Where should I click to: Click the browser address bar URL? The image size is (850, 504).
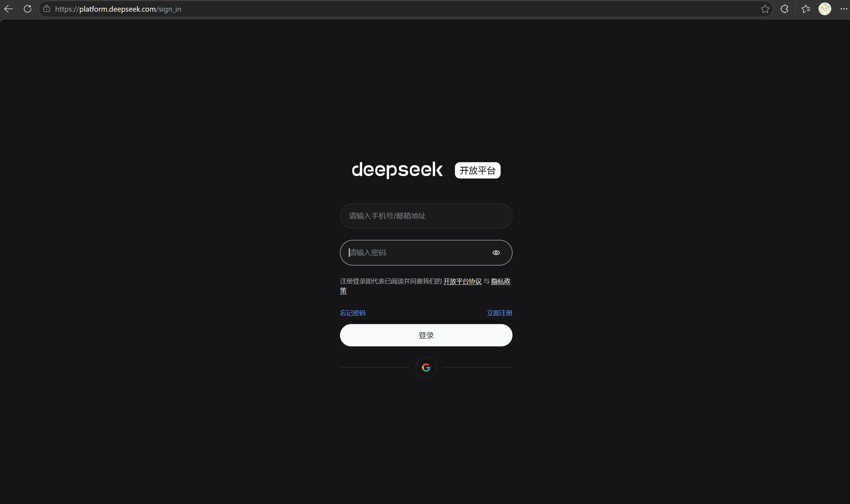(118, 9)
